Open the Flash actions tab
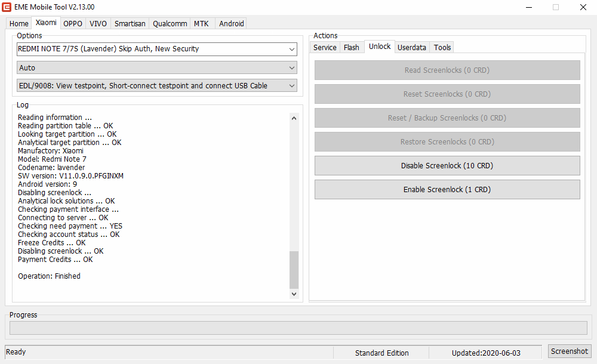Screen dimensions: 597x364 pyautogui.click(x=352, y=47)
